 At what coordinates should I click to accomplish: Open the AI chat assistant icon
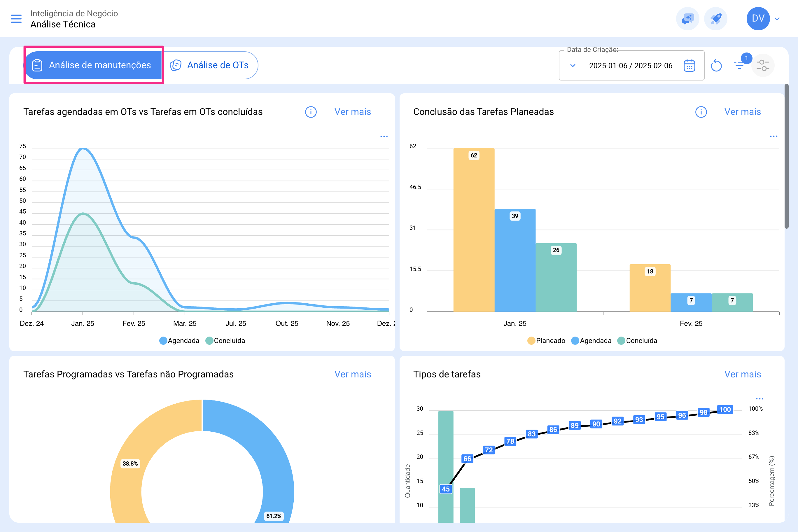(x=687, y=19)
